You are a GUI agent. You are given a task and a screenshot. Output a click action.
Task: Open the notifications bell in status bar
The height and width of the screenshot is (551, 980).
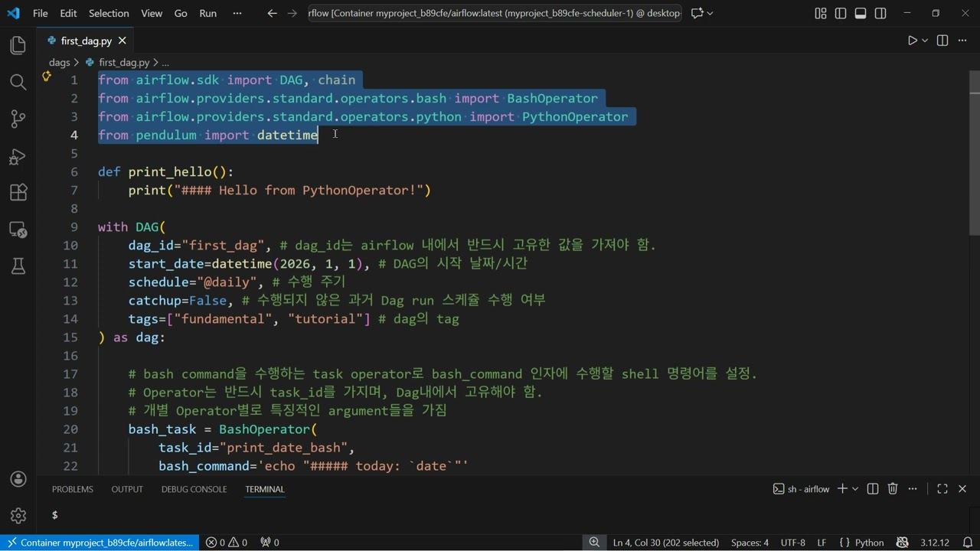click(967, 543)
